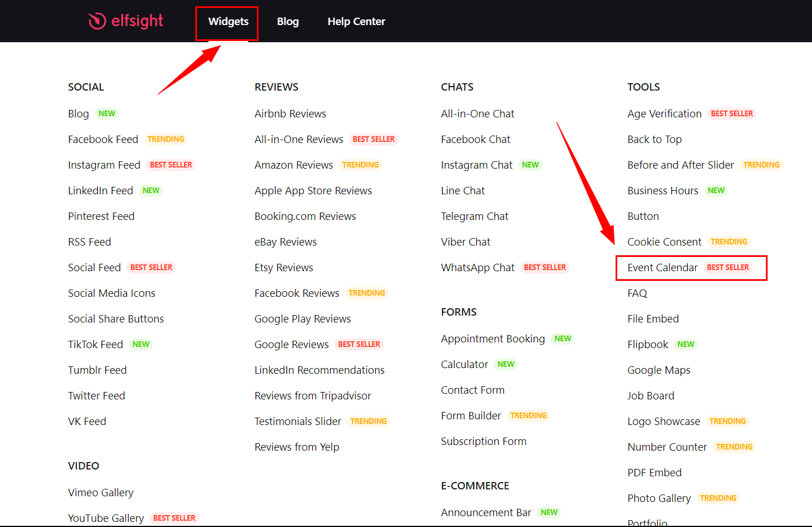Select Age Verification widget
Viewport: 812px width, 527px height.
coord(665,114)
